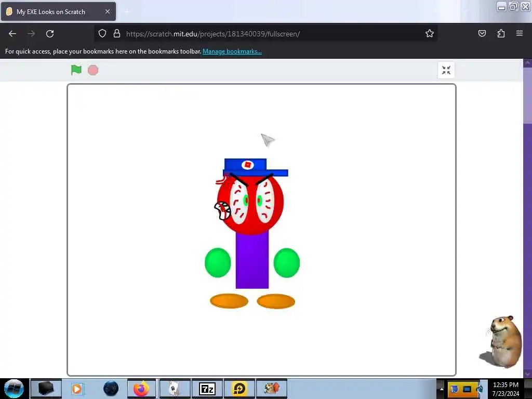Reload the page with the refresh icon
Viewport: 532px width, 399px height.
coord(50,34)
